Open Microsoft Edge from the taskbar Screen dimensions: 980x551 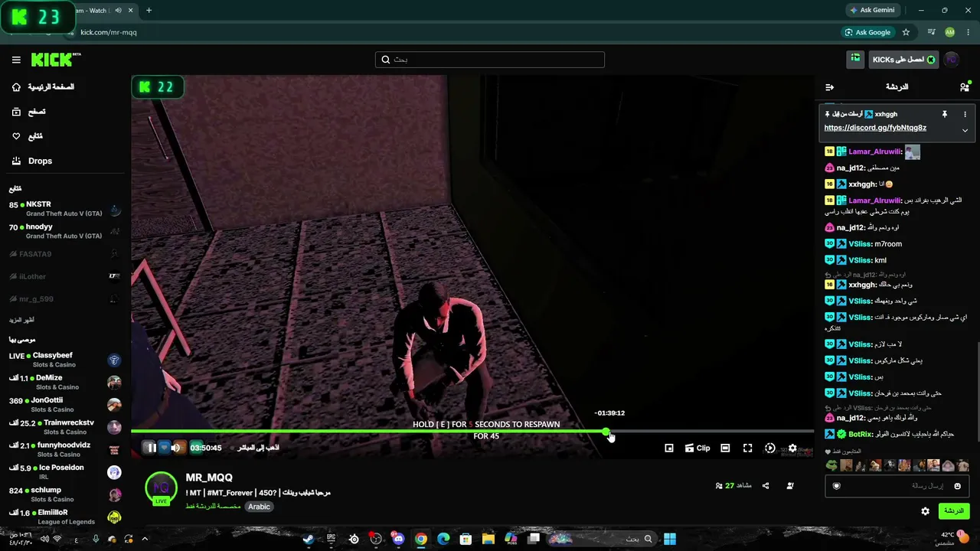point(443,539)
